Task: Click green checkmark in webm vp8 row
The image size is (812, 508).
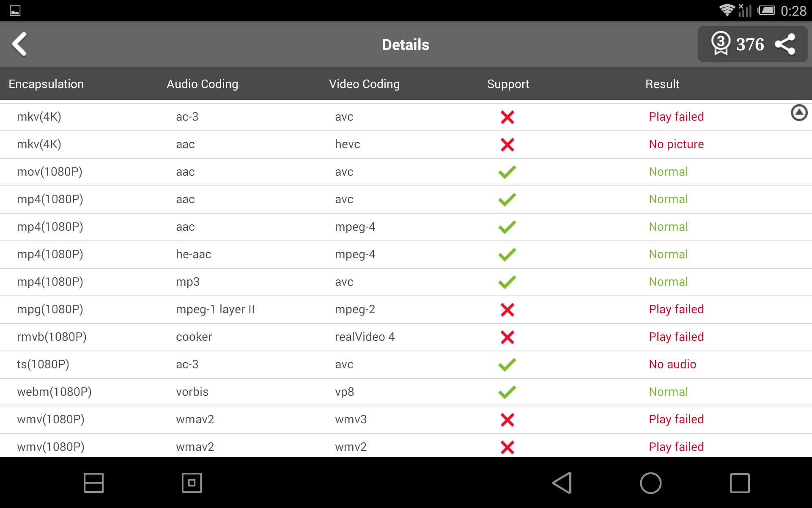Action: 507,392
